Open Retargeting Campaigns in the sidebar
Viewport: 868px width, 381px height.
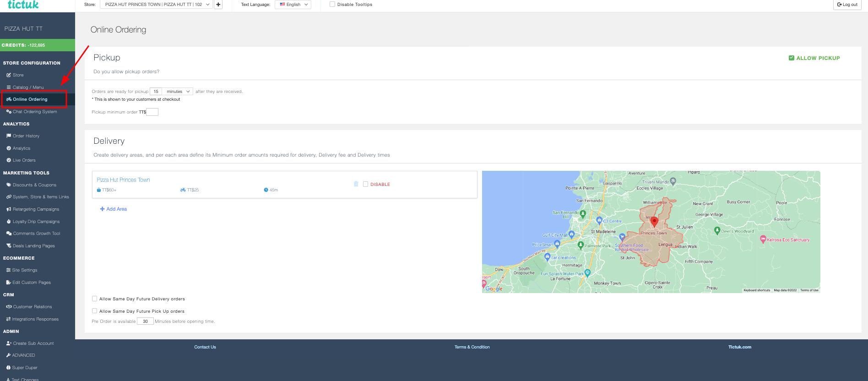coord(36,209)
